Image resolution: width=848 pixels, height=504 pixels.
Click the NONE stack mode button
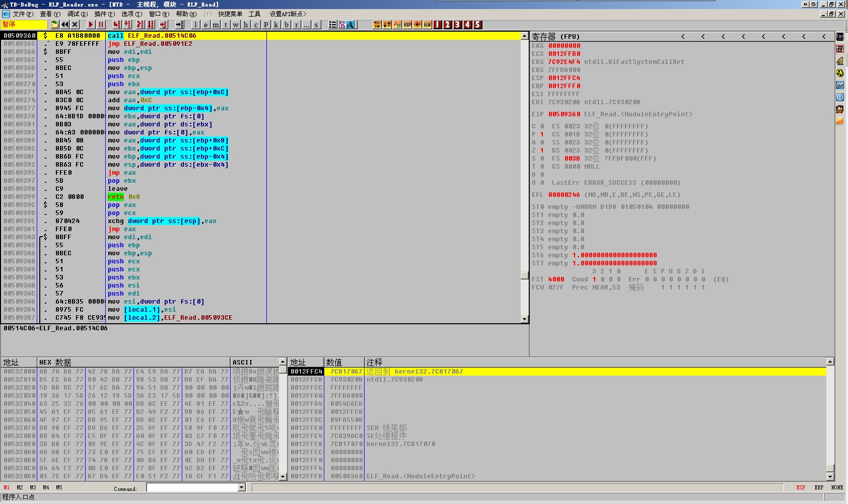pos(837,487)
